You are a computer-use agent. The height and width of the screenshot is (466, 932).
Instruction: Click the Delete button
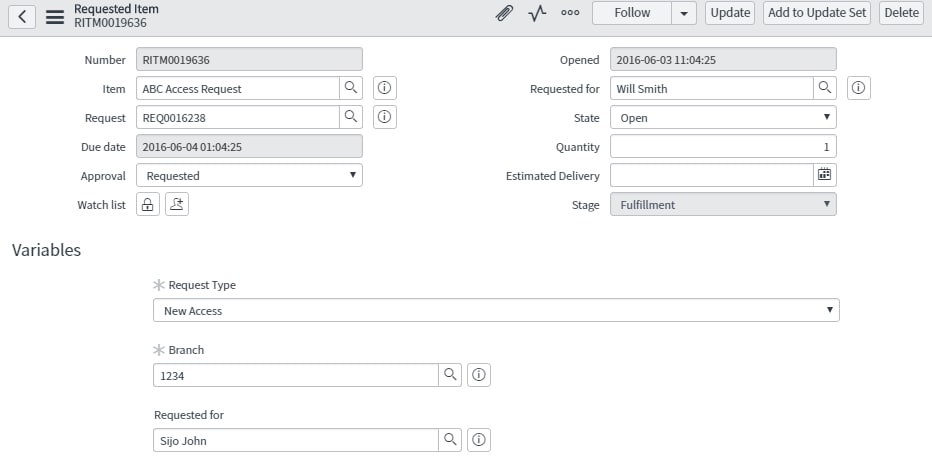901,13
